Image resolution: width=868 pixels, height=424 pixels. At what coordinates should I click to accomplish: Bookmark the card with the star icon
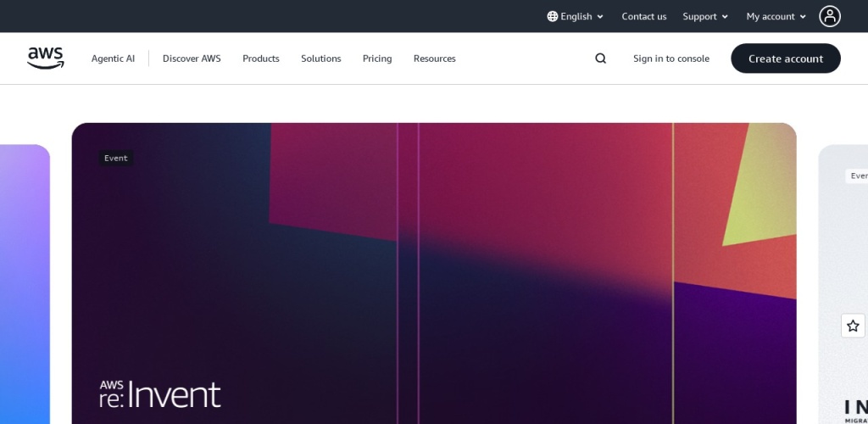coord(853,326)
